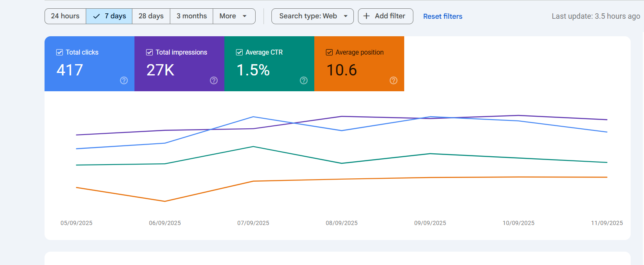Click help icon on Average position card
644x265 pixels.
393,80
